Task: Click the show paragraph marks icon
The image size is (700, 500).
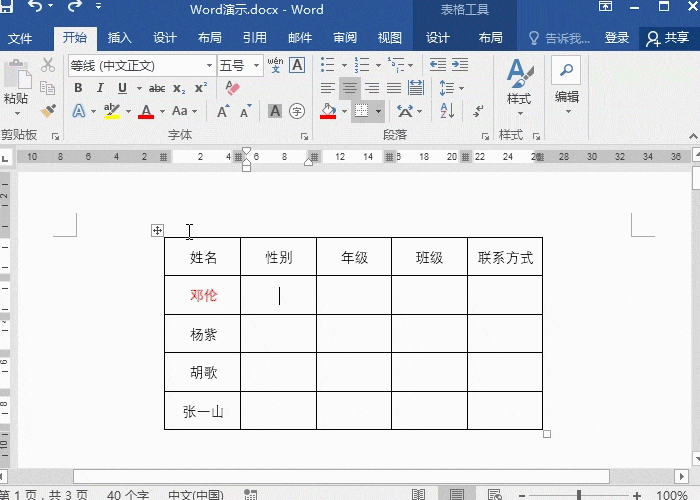Action: pos(479,111)
